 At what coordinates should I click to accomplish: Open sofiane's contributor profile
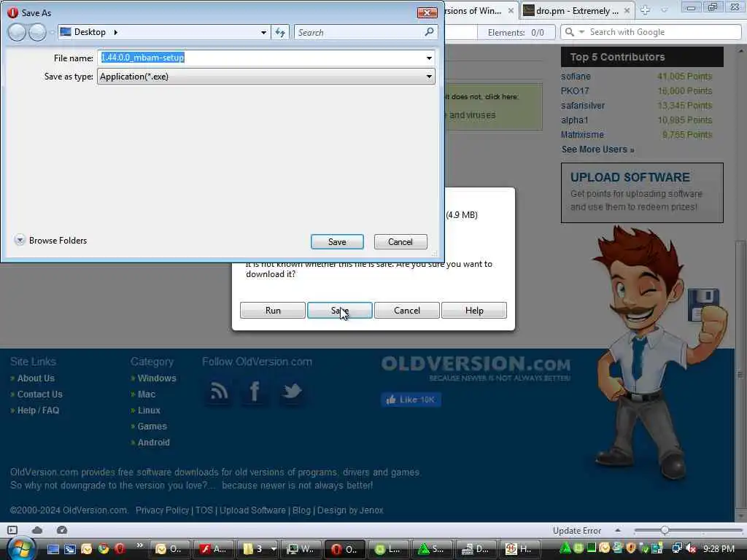[576, 76]
